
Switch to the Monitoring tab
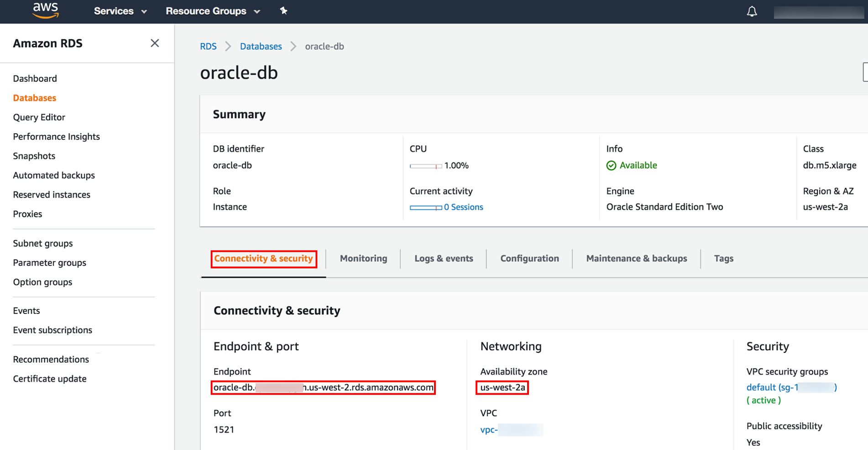363,258
